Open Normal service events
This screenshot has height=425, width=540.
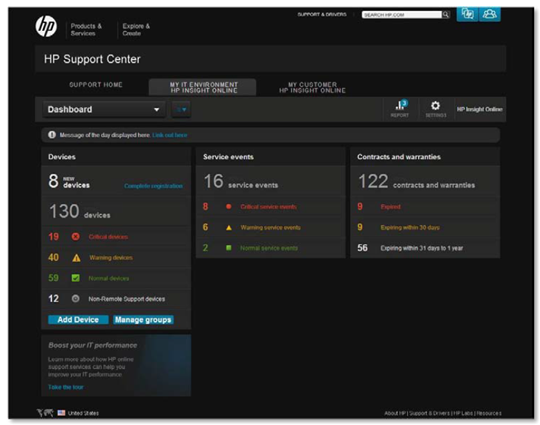coord(269,248)
